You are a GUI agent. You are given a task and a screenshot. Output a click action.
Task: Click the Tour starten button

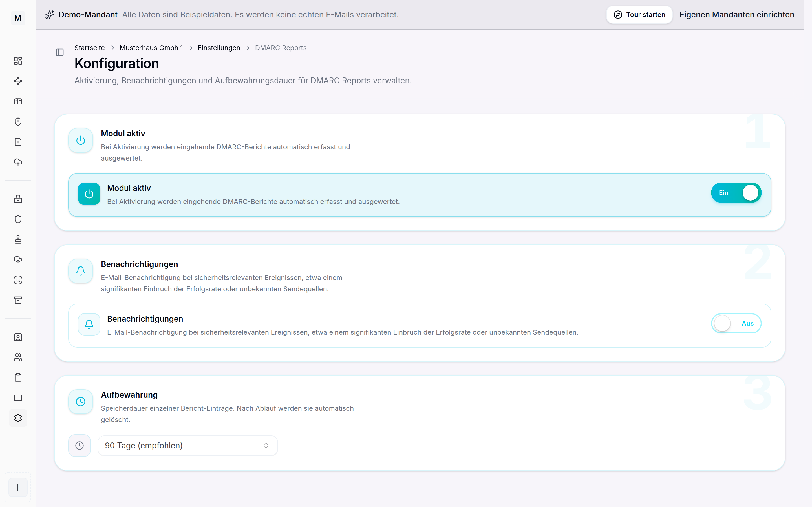639,15
